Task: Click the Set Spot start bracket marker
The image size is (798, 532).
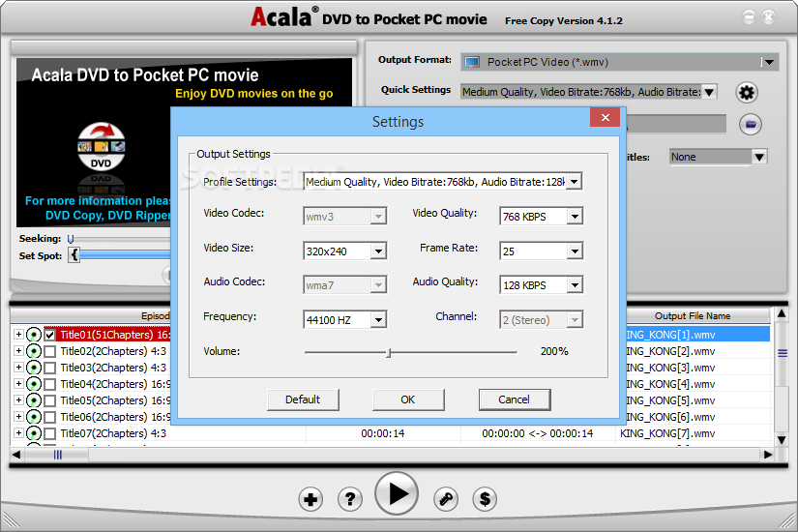Action: click(x=74, y=254)
